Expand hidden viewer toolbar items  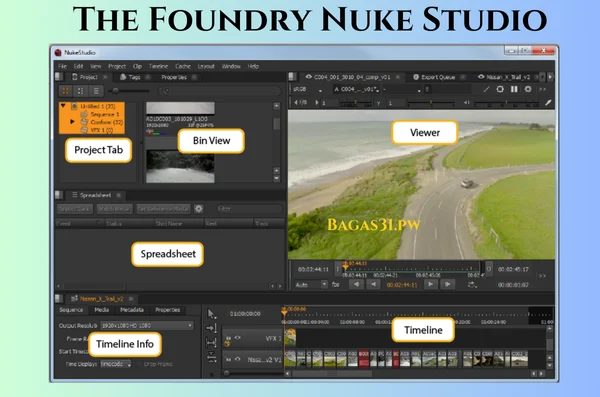543,90
